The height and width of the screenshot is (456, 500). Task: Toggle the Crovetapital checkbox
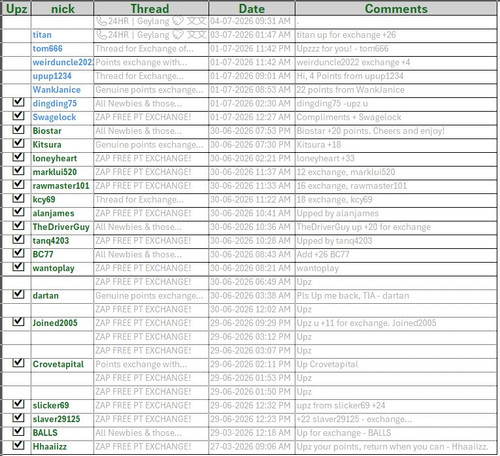18,363
